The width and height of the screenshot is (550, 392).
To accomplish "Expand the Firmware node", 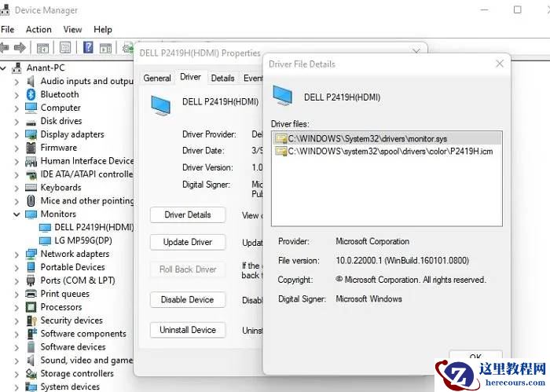I will [16, 148].
